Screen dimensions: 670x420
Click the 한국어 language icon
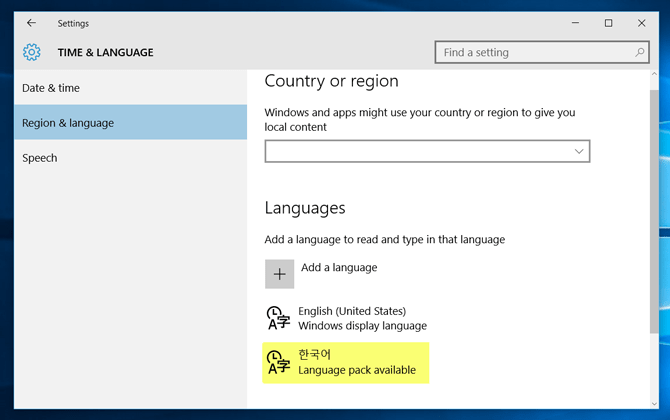click(279, 362)
